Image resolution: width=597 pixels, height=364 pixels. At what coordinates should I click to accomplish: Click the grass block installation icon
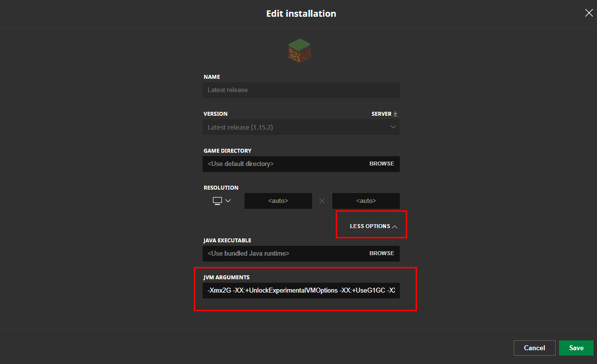pos(300,51)
